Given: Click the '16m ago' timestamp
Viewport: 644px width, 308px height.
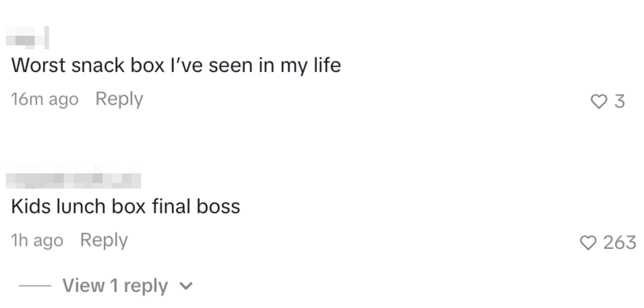Looking at the screenshot, I should [45, 99].
